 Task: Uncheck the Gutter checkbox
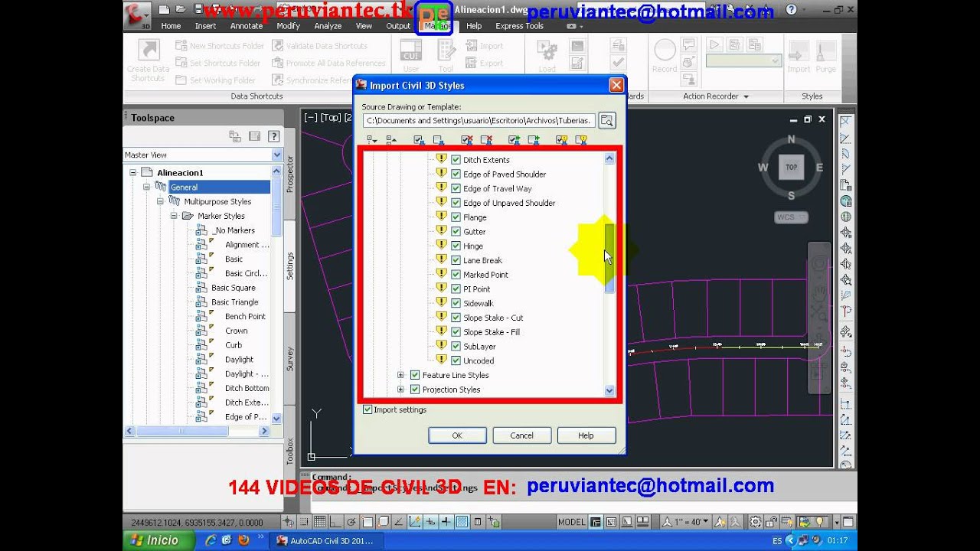456,232
